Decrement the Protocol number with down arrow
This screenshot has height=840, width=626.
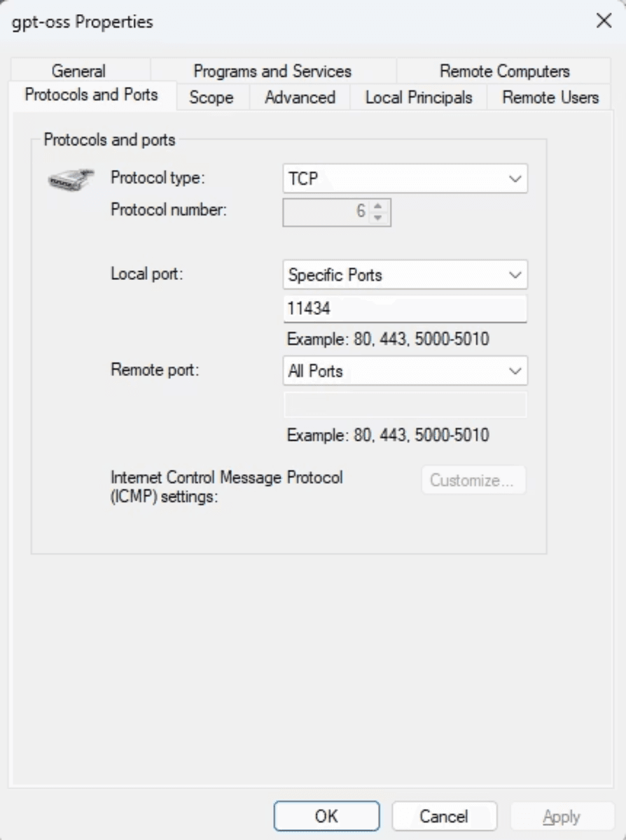click(378, 216)
